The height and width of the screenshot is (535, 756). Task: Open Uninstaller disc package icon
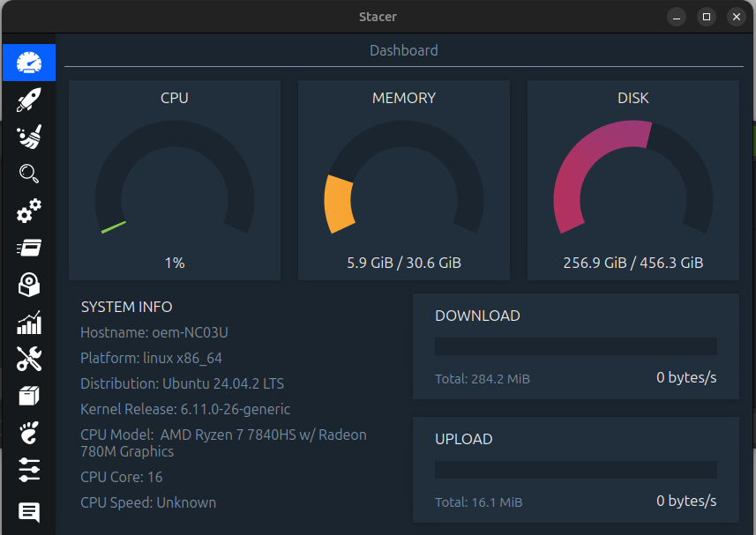tap(29, 285)
